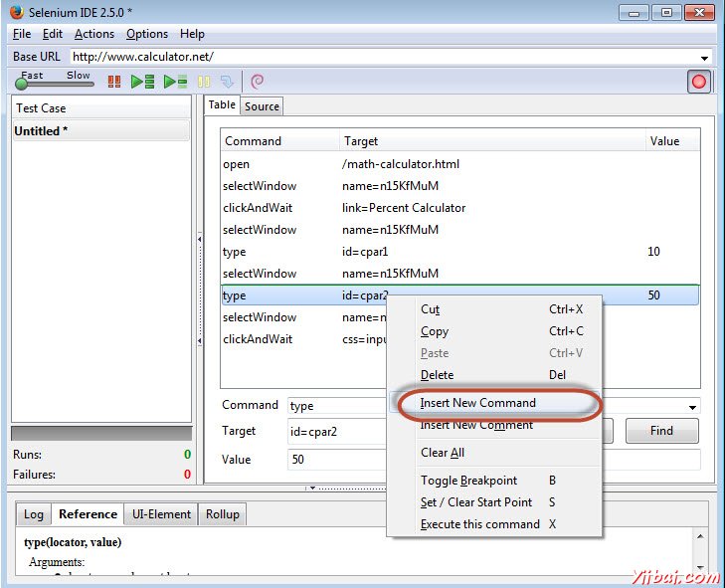Switch to the Table tab
Screen dimensions: 725x588
tap(222, 105)
